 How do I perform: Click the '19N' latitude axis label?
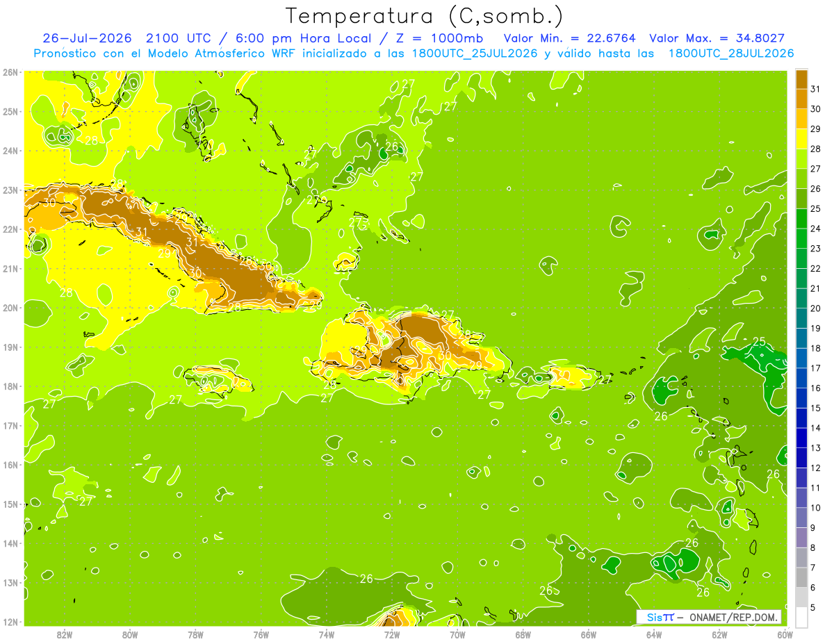coord(10,347)
